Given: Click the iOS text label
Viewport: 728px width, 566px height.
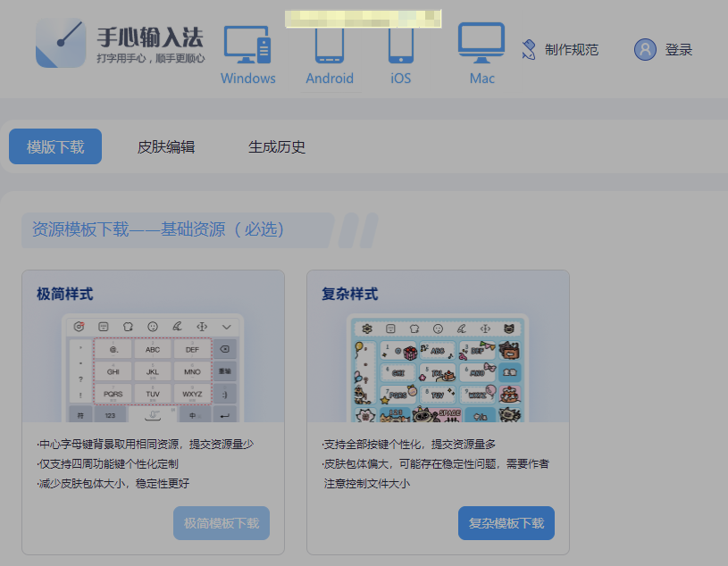Looking at the screenshot, I should 401,78.
